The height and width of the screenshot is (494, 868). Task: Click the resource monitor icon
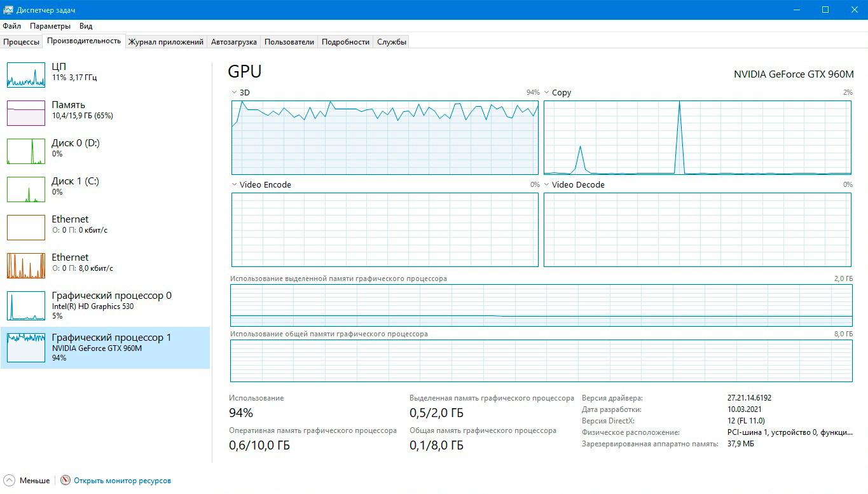click(x=65, y=480)
